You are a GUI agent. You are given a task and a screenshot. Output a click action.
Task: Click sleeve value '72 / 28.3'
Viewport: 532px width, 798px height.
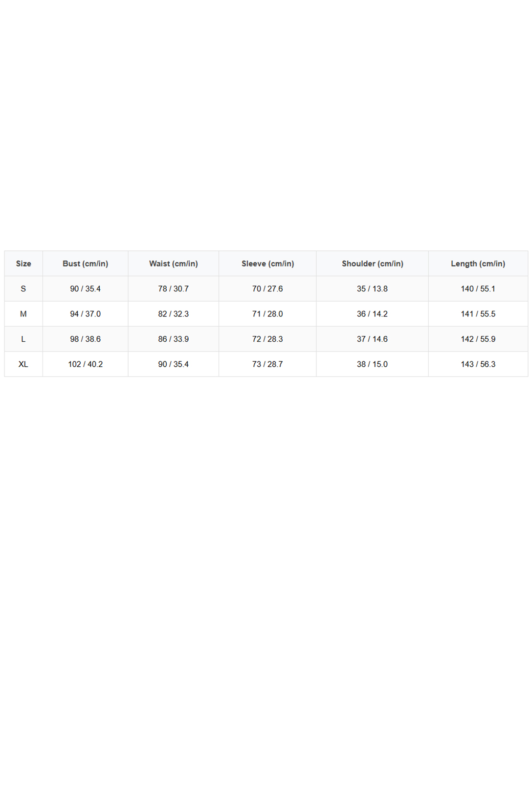(x=267, y=339)
